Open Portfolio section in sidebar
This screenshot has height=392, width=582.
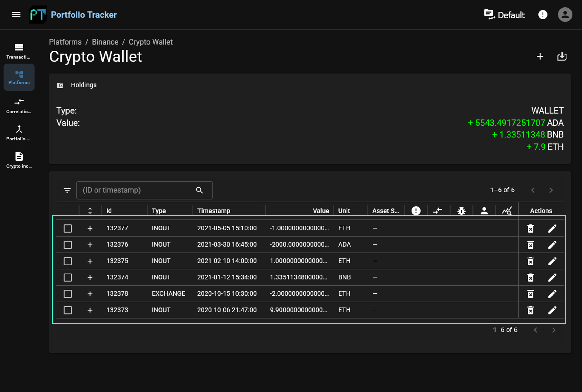19,133
